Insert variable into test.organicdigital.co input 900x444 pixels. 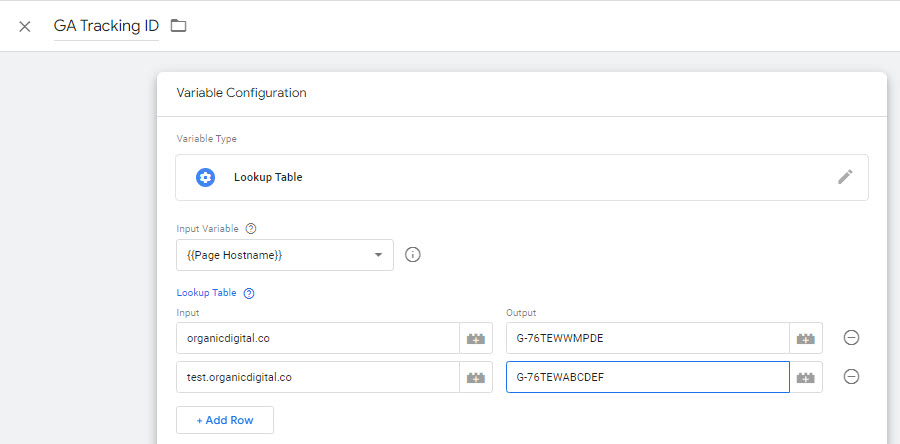coord(476,377)
